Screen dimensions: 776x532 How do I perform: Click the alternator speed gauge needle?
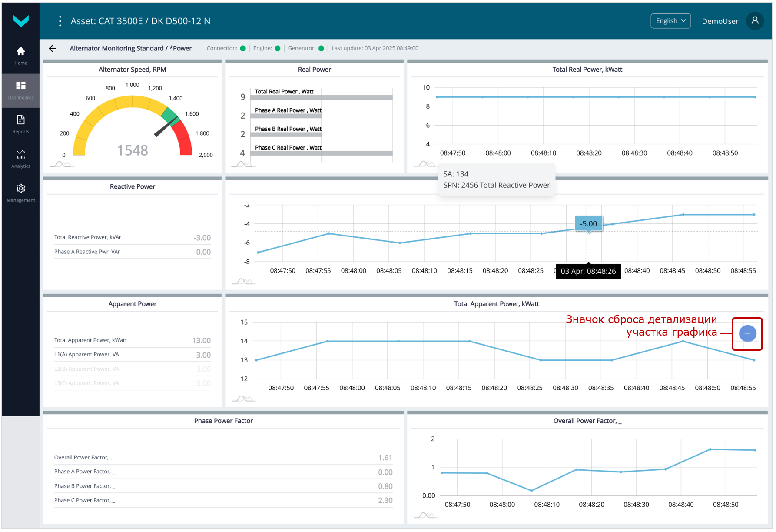[166, 127]
